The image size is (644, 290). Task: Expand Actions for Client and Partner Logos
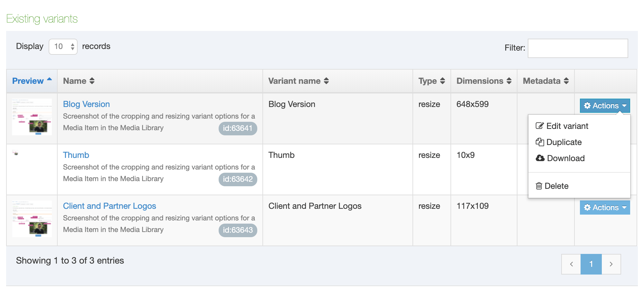point(605,208)
